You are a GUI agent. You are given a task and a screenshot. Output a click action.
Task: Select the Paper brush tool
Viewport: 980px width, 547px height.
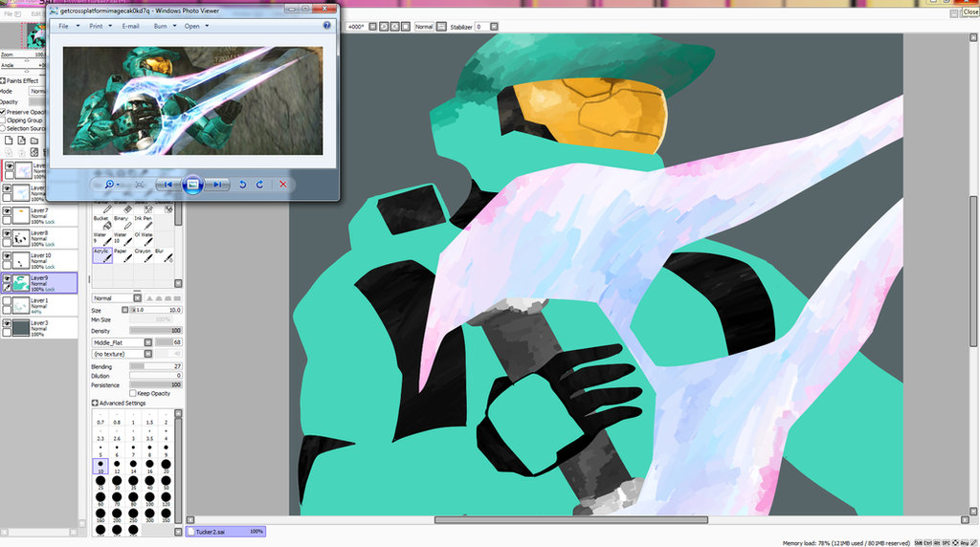122,254
